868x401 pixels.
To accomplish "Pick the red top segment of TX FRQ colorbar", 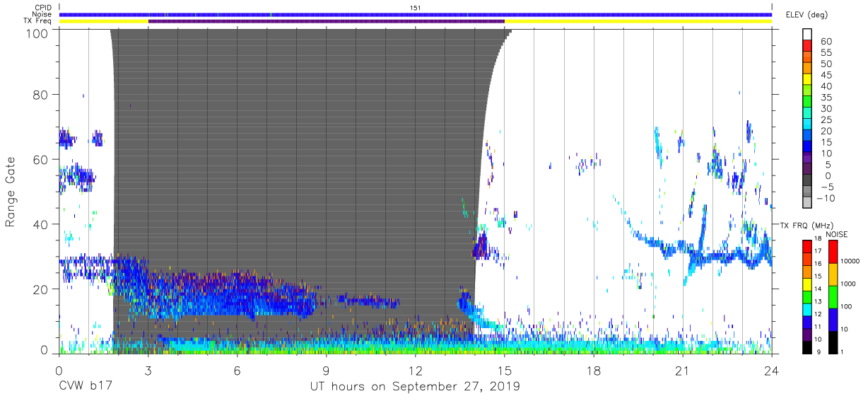I will coord(807,246).
